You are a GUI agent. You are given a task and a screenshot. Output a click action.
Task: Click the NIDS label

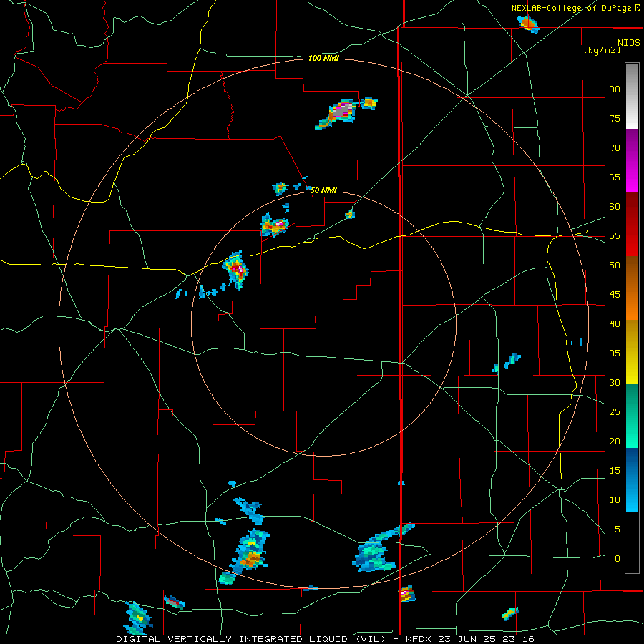click(x=628, y=42)
